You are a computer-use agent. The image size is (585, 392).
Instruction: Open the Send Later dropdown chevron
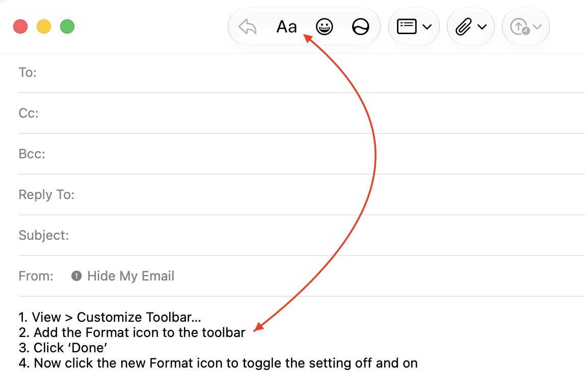[x=537, y=27]
